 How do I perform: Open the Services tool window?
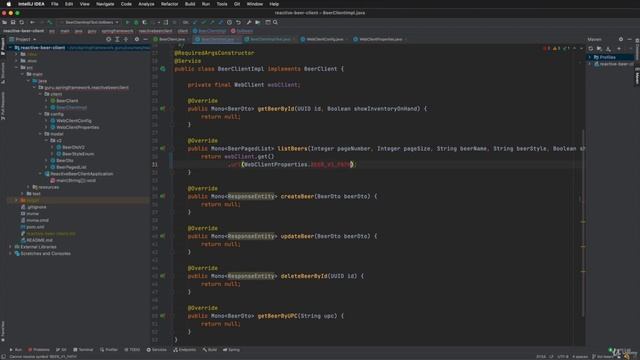coord(157,350)
